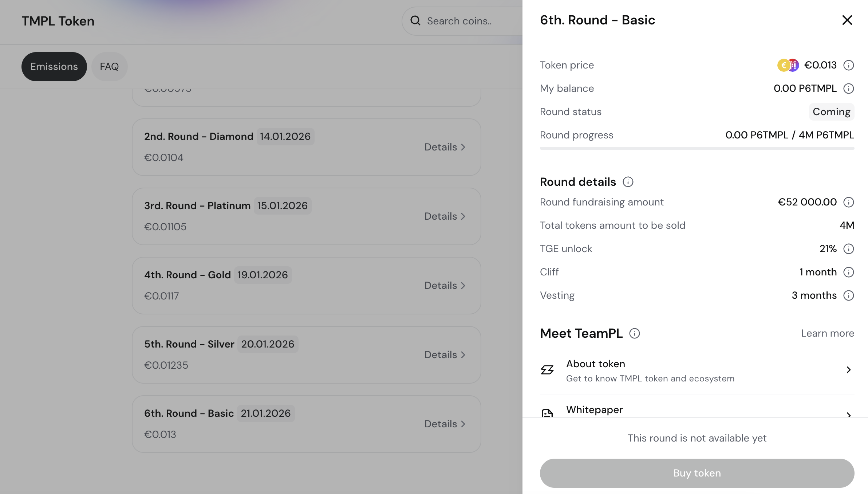Viewport: 868px width, 494px height.
Task: Click the Buy token button
Action: point(697,473)
